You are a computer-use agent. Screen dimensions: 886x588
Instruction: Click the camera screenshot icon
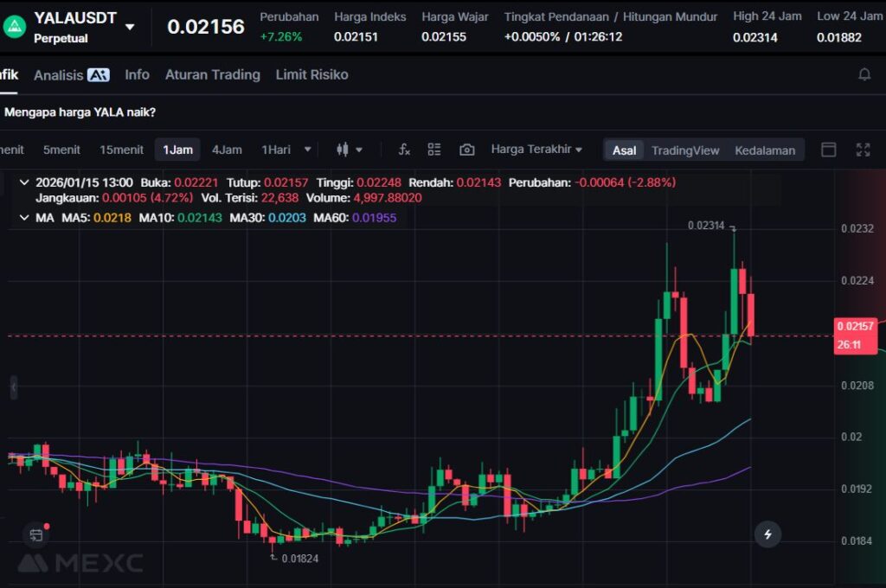click(x=466, y=150)
